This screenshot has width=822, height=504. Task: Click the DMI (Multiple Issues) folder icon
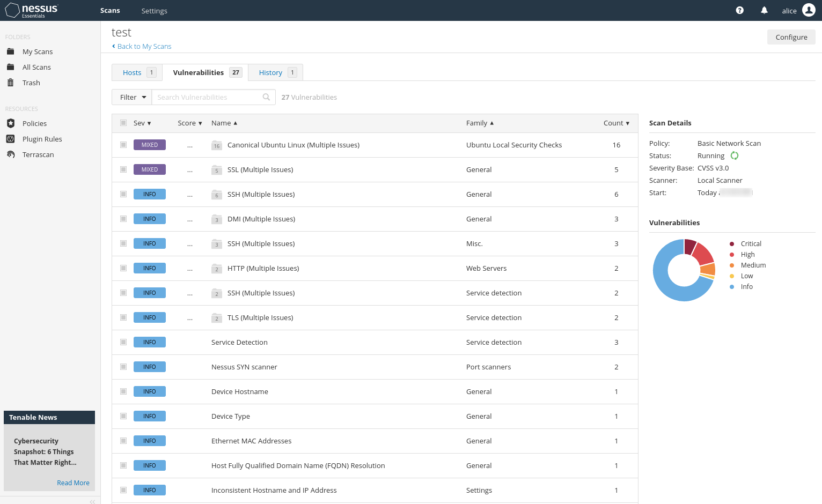pos(217,219)
